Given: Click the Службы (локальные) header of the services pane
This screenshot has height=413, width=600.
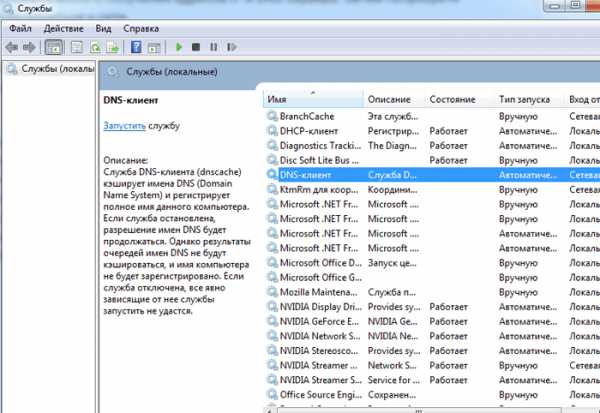Looking at the screenshot, I should pos(172,72).
